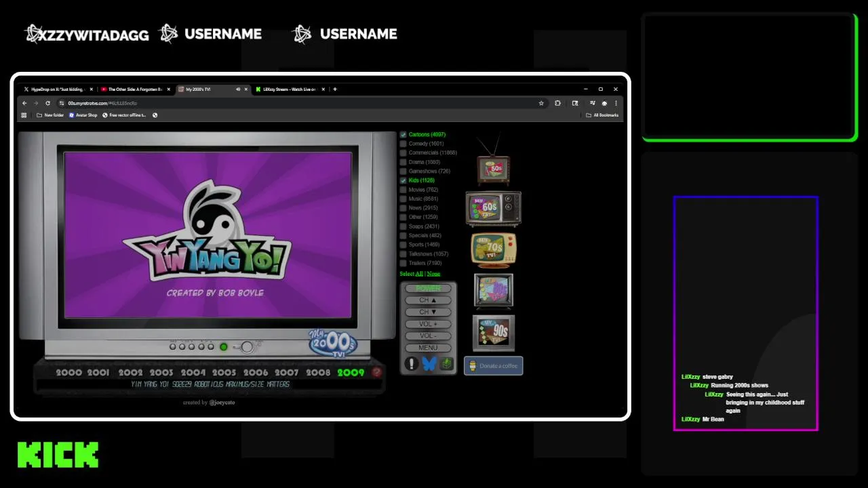This screenshot has height=488, width=868.
Task: Open the My 60s TV thumbnail
Action: click(493, 208)
